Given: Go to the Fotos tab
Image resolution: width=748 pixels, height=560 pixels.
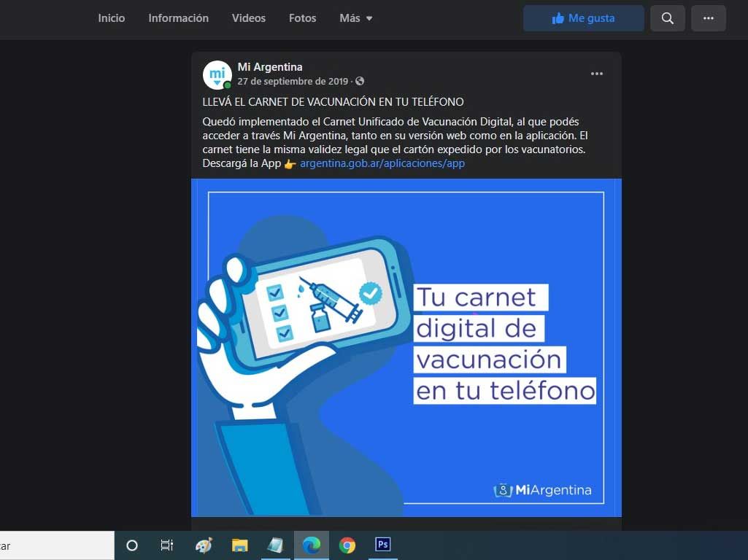Looking at the screenshot, I should point(302,18).
